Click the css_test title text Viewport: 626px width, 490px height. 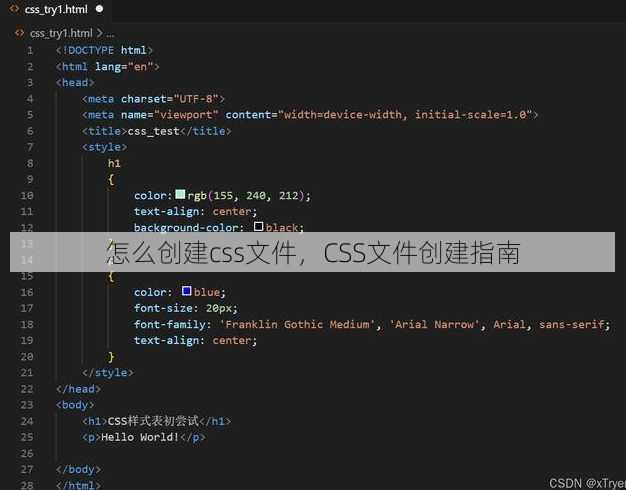pyautogui.click(x=153, y=131)
